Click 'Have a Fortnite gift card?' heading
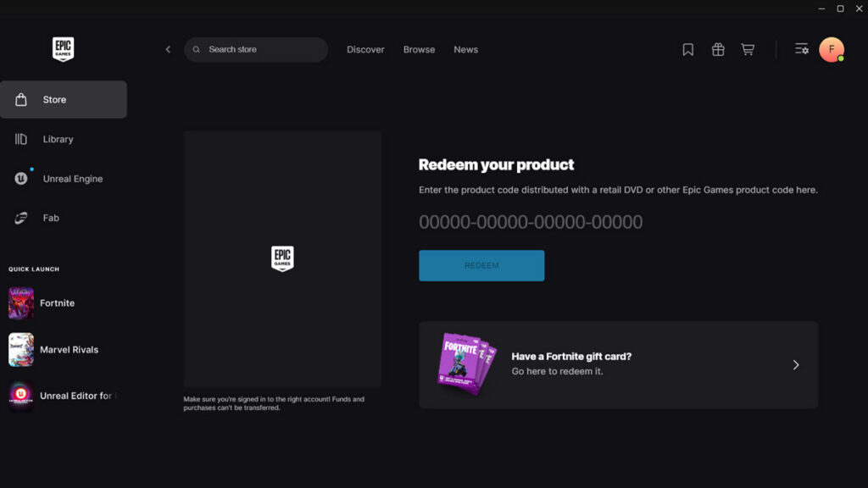The image size is (868, 488). point(571,357)
